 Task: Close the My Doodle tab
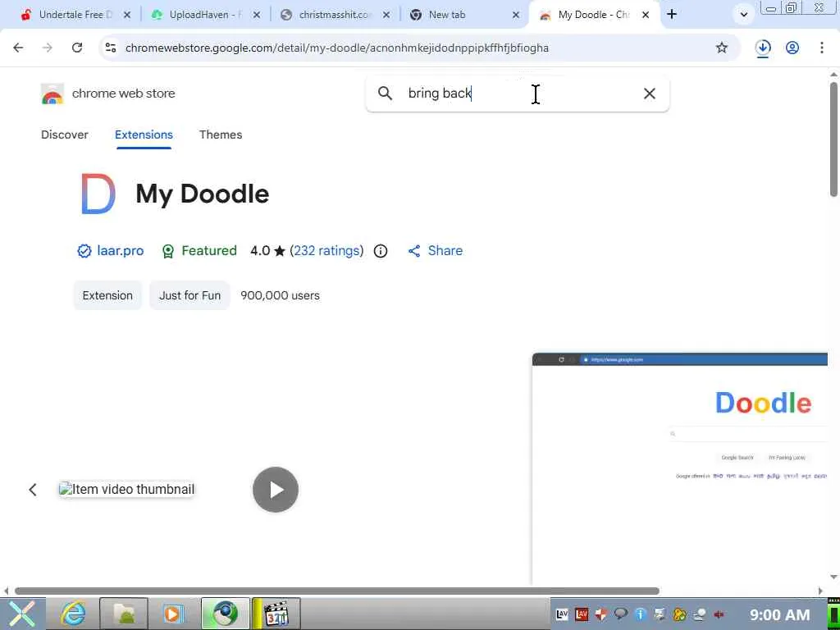coord(646,15)
